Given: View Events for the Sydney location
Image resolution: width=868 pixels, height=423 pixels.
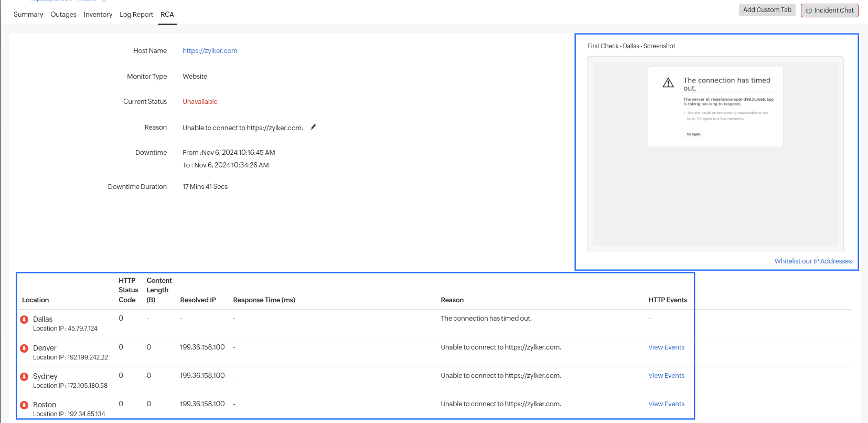Looking at the screenshot, I should 666,375.
